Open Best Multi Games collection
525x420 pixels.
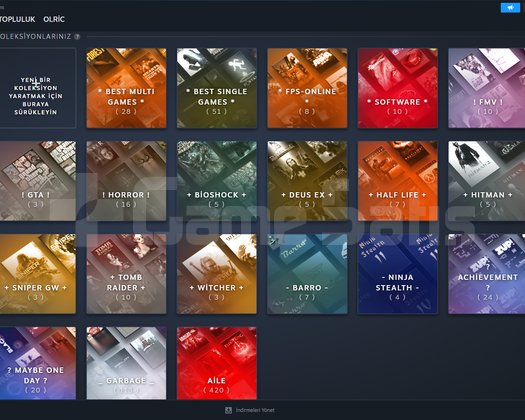pos(126,88)
